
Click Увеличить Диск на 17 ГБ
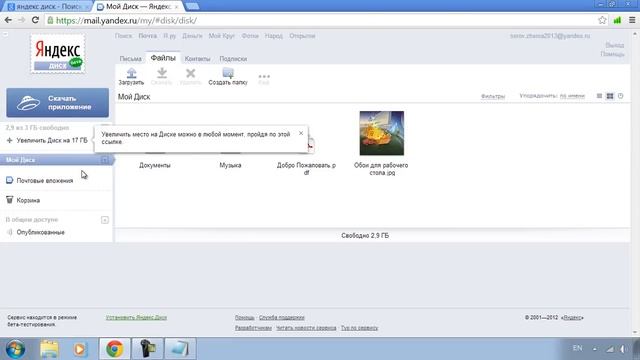(x=52, y=140)
